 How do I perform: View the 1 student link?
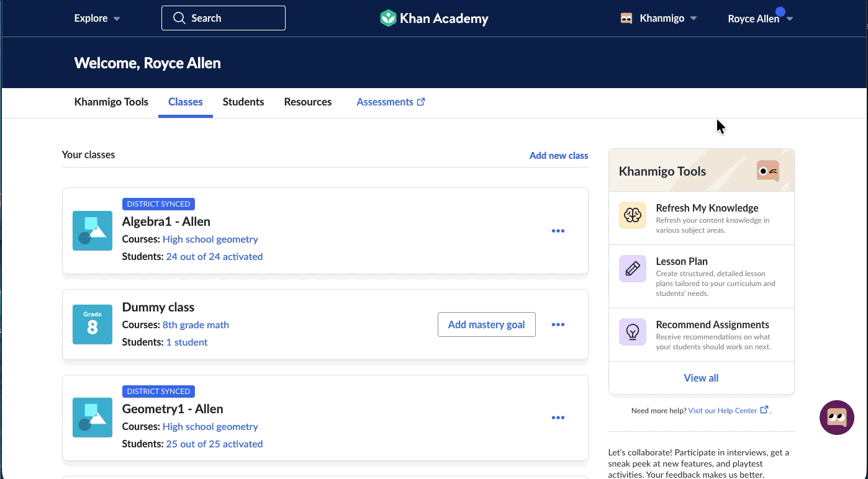[x=187, y=342]
